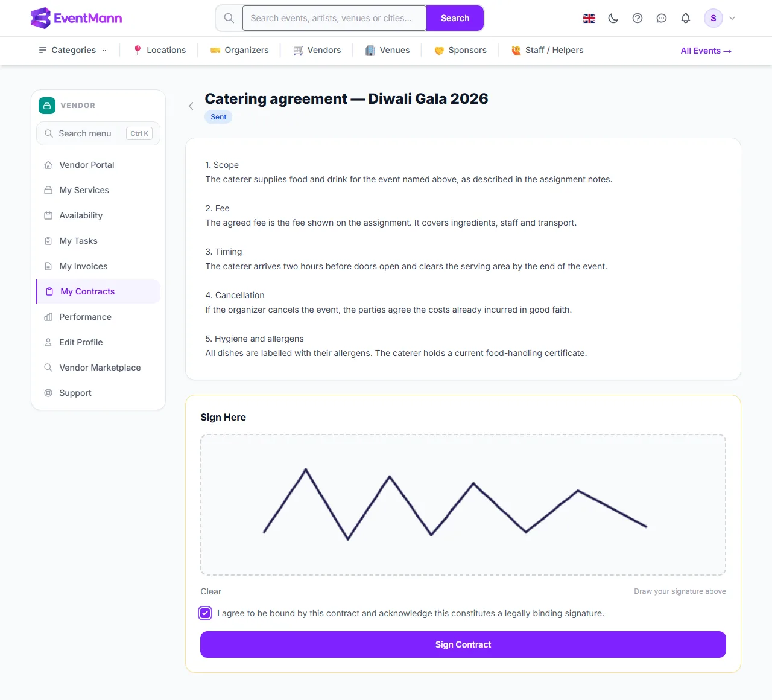The width and height of the screenshot is (772, 700).
Task: Open the Venues menu item
Action: click(388, 50)
